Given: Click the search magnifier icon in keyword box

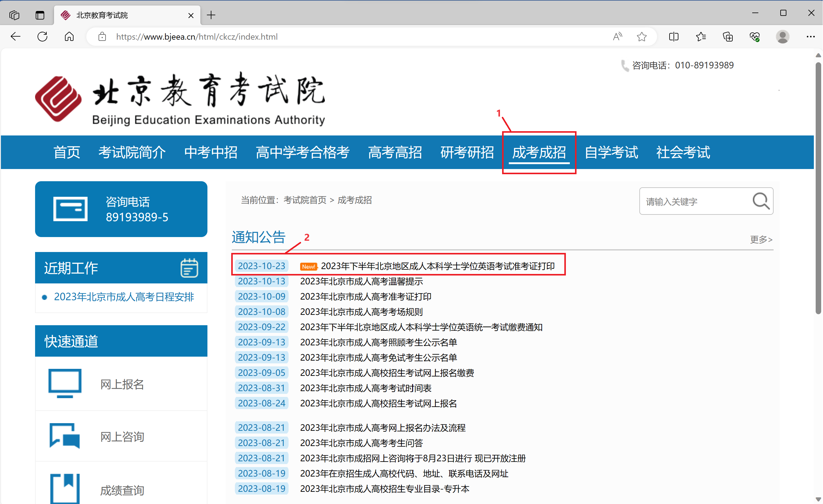Looking at the screenshot, I should [x=760, y=201].
